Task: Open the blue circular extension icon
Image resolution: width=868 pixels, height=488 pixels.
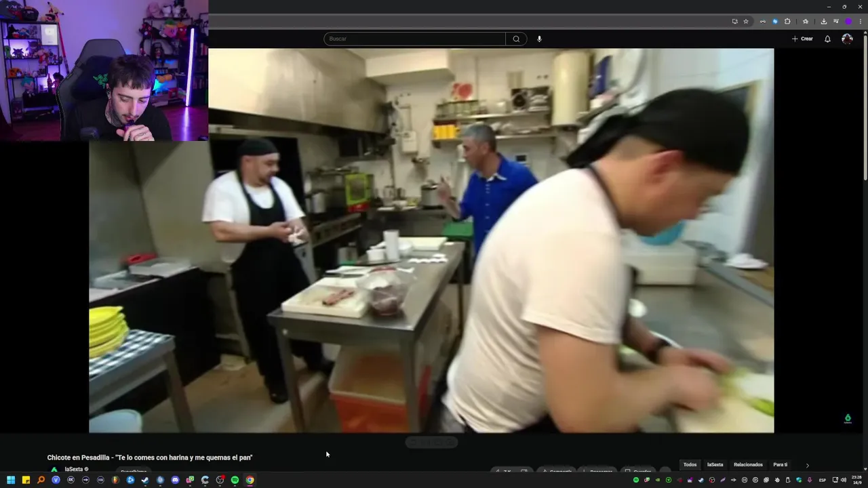Action: (x=775, y=22)
